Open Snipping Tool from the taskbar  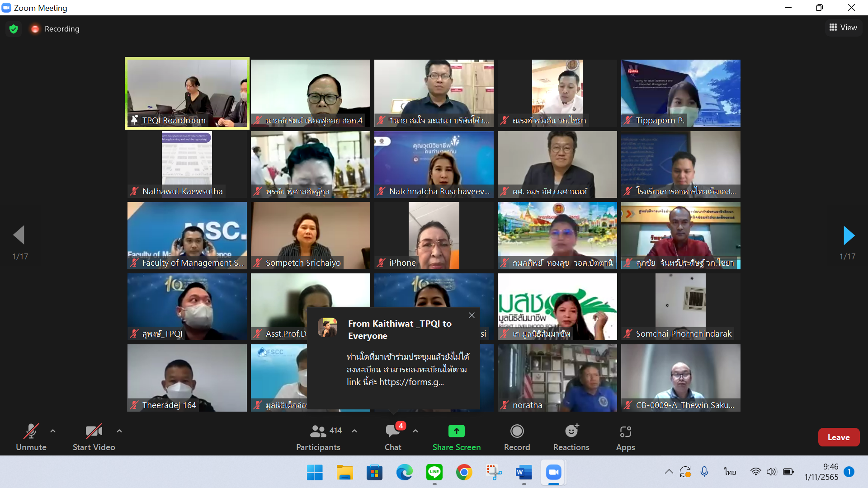(494, 472)
